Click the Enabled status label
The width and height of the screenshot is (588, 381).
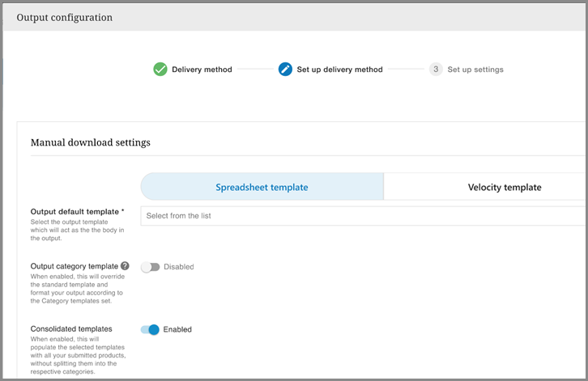coord(177,329)
